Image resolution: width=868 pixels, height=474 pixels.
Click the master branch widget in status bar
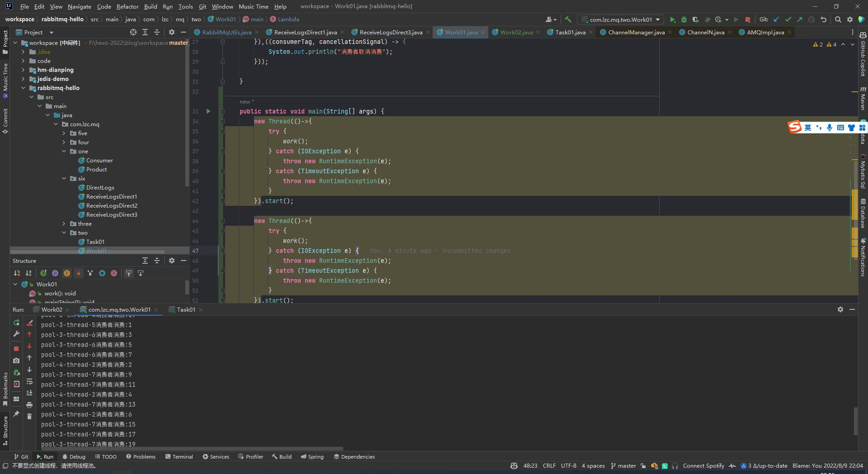[623, 465]
